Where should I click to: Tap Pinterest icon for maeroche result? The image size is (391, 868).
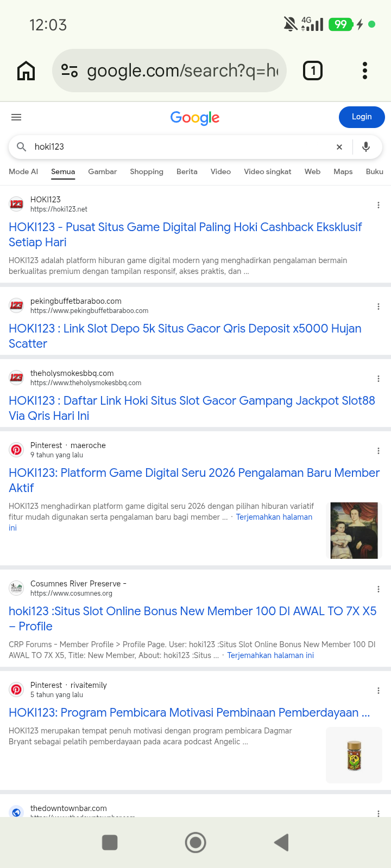click(x=16, y=450)
